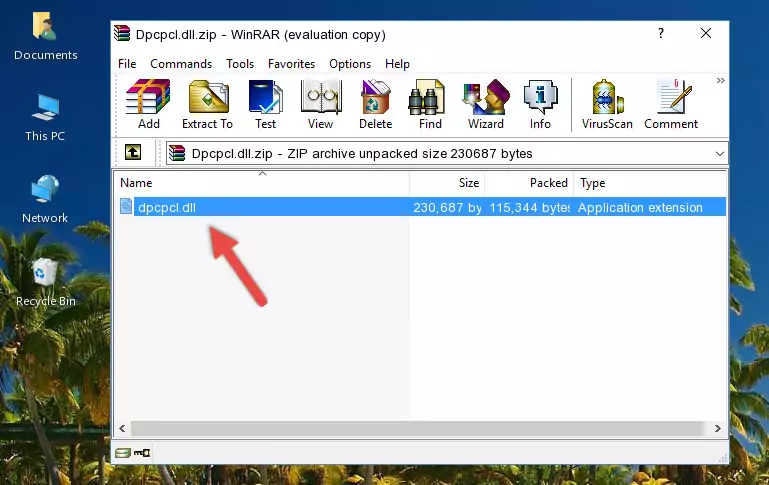Image resolution: width=769 pixels, height=485 pixels.
Task: Open the View file tool
Action: pyautogui.click(x=321, y=104)
